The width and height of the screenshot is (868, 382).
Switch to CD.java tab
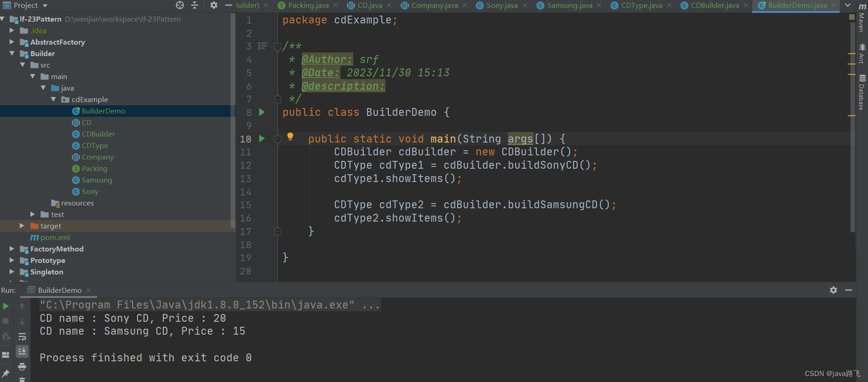pyautogui.click(x=370, y=6)
